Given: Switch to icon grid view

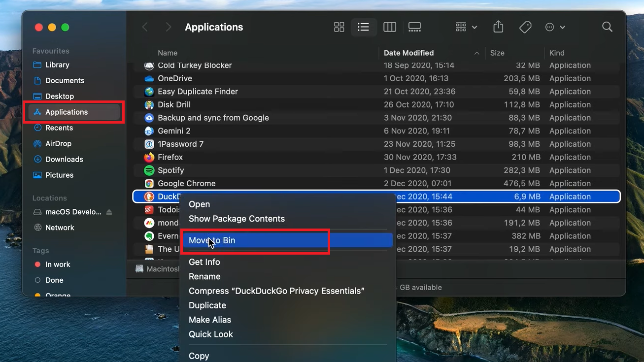Looking at the screenshot, I should pos(339,27).
